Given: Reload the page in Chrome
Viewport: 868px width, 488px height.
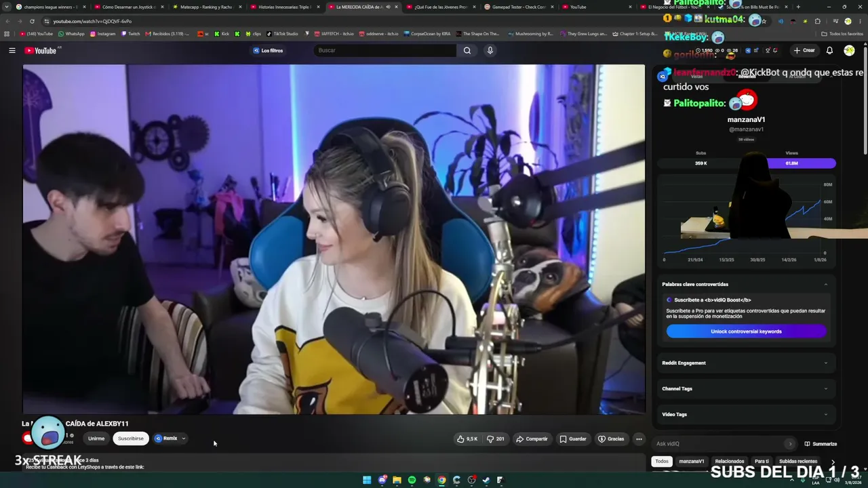Looking at the screenshot, I should 32,21.
